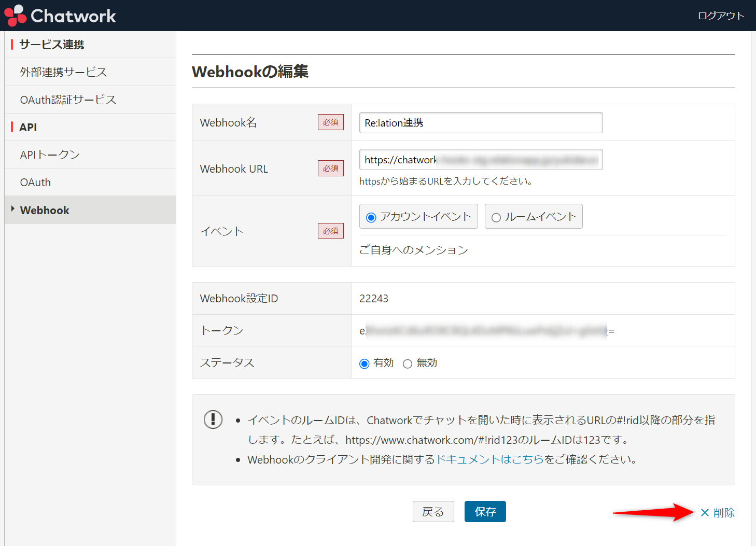Click the blurred token value
Screen dimensions: 756x546
coord(487,331)
